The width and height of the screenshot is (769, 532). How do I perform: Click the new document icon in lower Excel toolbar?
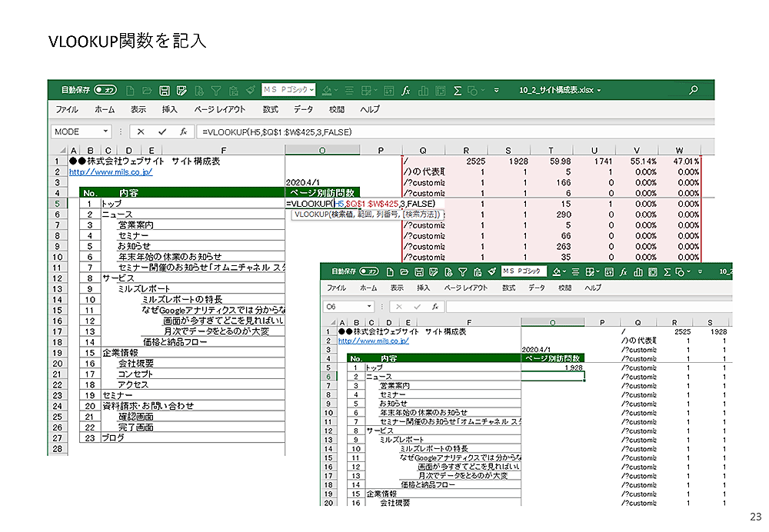coord(392,271)
